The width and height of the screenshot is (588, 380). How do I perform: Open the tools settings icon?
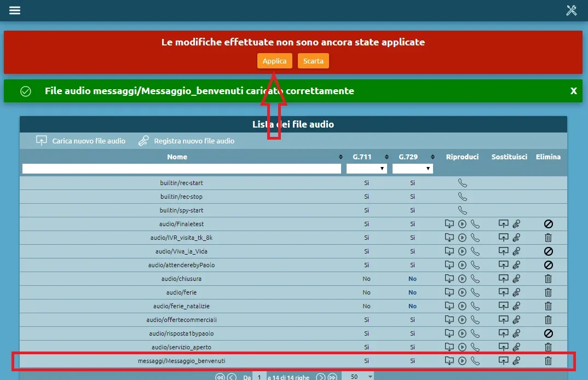[x=572, y=10]
